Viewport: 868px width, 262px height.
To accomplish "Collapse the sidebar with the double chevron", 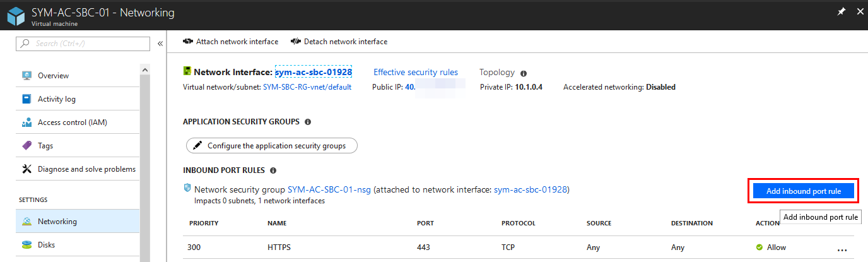I will (160, 44).
